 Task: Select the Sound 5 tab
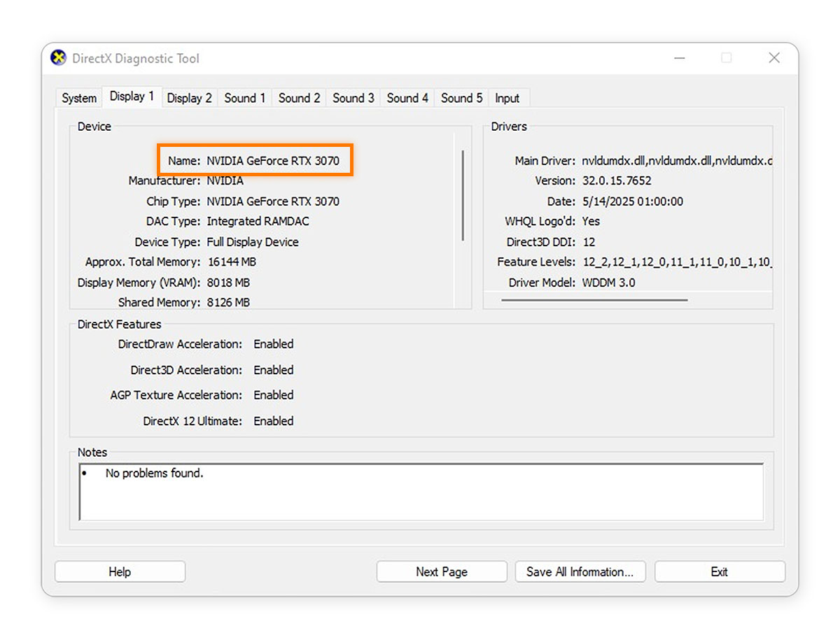coord(461,98)
